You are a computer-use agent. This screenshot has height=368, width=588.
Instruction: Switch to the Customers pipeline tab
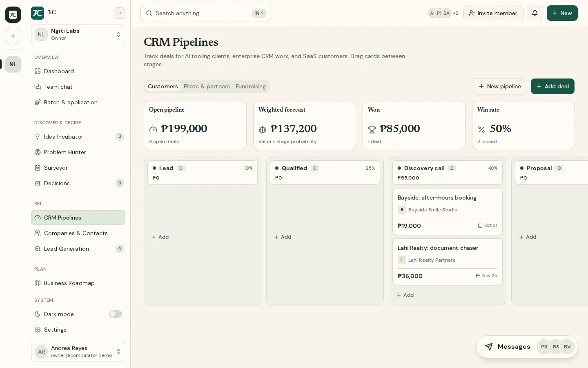click(163, 86)
